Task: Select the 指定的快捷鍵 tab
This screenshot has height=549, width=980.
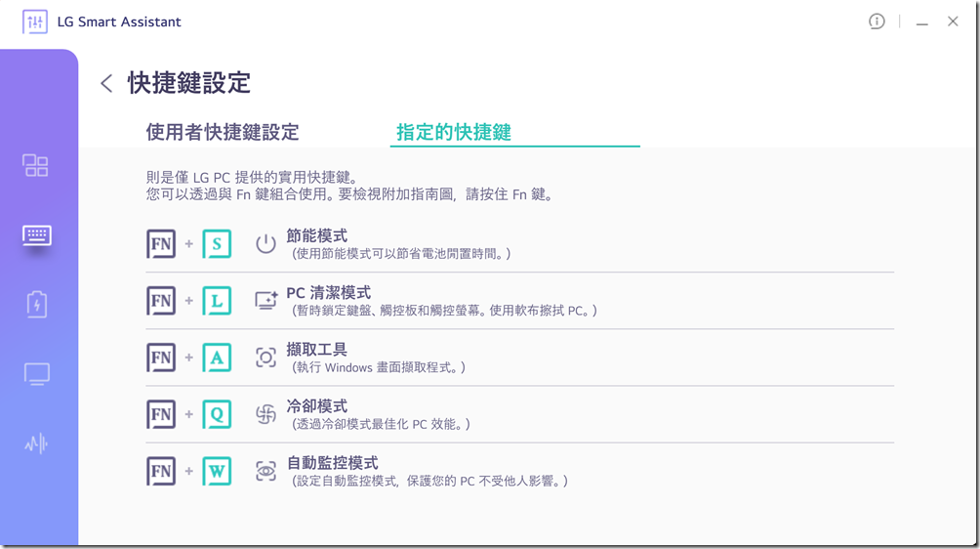Action: coord(454,132)
